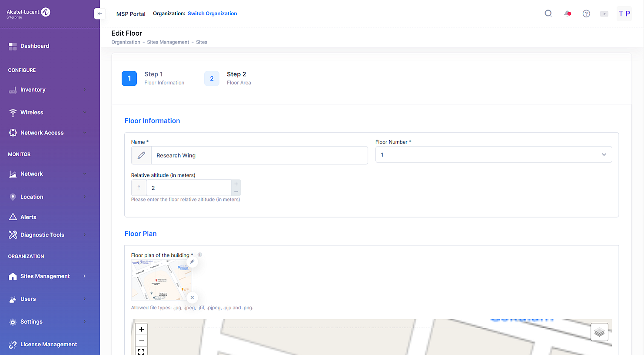The height and width of the screenshot is (355, 644).
Task: Open the Floor Number dropdown
Action: click(x=493, y=155)
